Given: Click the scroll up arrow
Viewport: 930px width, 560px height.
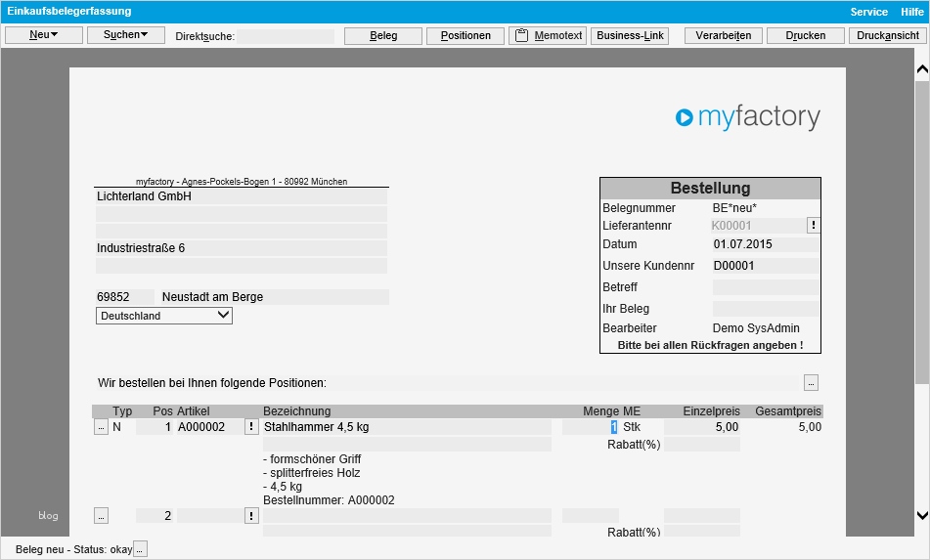Looking at the screenshot, I should 922,69.
